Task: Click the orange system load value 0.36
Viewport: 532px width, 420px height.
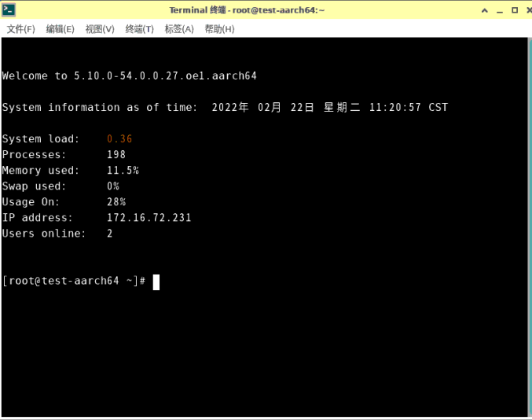Action: click(x=119, y=139)
